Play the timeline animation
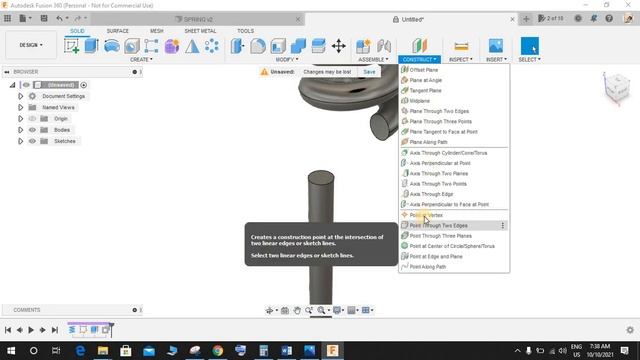This screenshot has height=360, width=640. 31,330
